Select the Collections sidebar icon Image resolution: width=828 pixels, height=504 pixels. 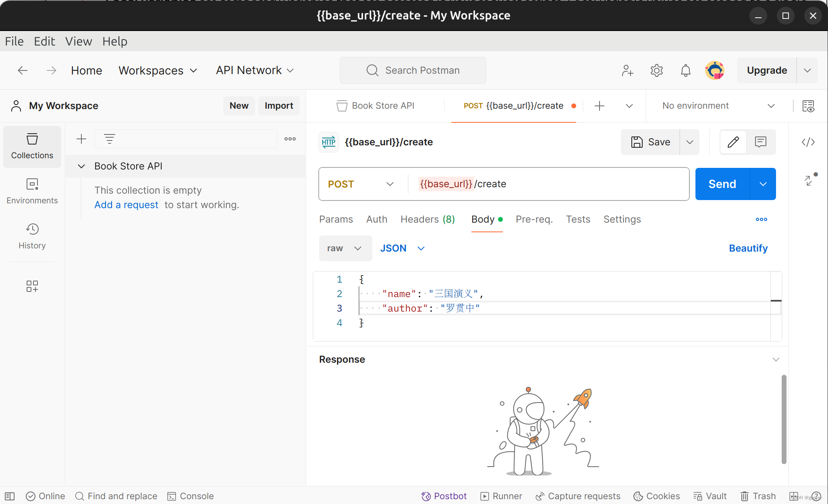[32, 147]
